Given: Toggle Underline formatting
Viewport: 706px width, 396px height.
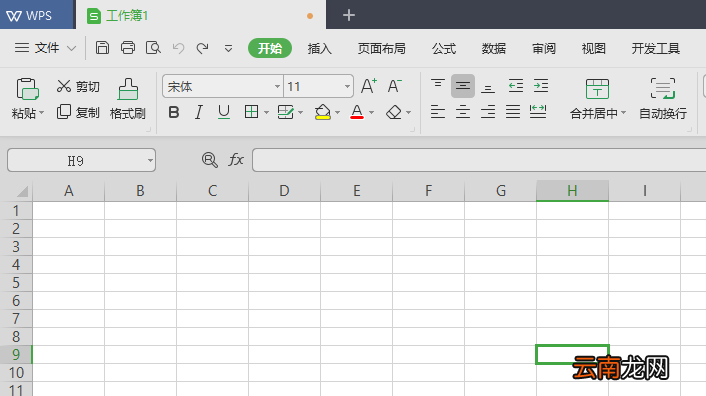Looking at the screenshot, I should click(x=224, y=112).
